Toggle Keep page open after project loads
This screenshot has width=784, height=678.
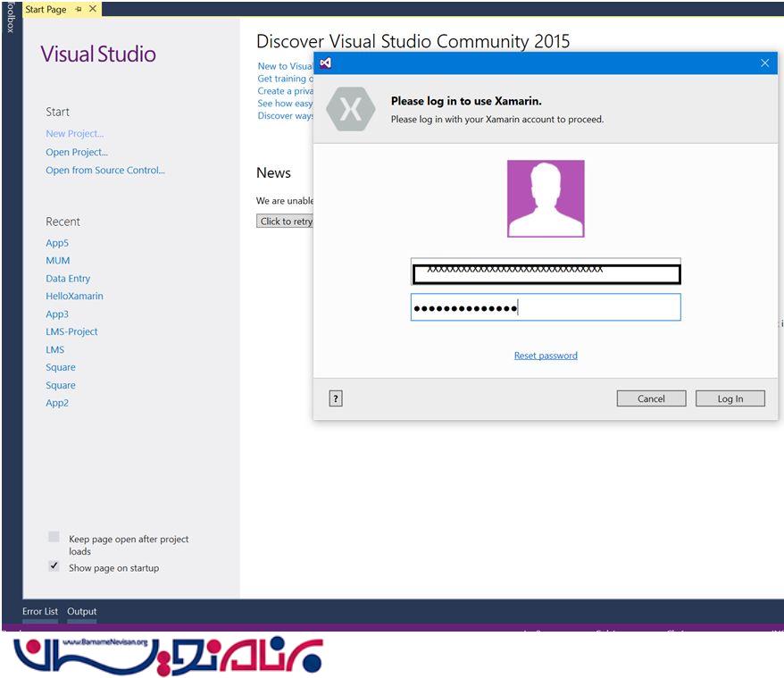[54, 537]
